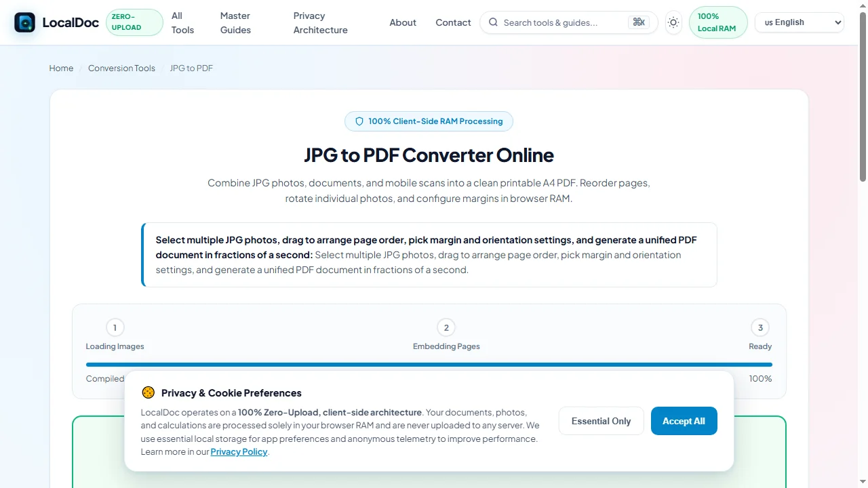868x488 pixels.
Task: Click the keyboard shortcut badge in search
Action: point(639,22)
